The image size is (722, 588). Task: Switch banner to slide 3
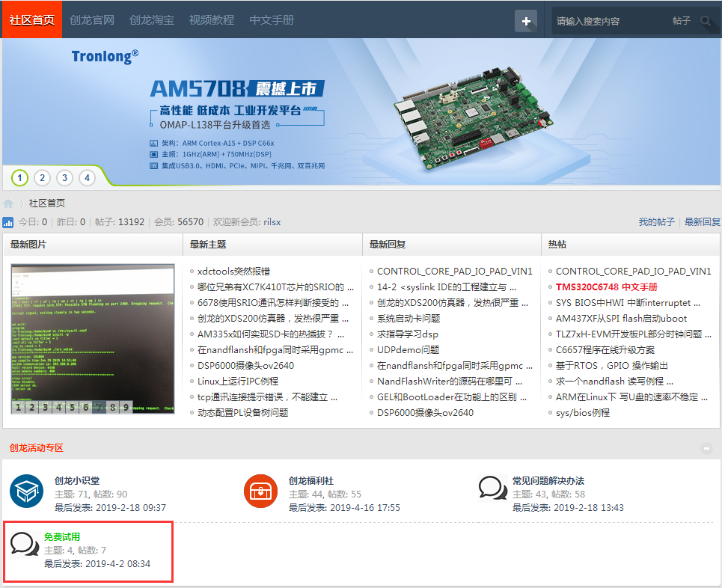65,178
